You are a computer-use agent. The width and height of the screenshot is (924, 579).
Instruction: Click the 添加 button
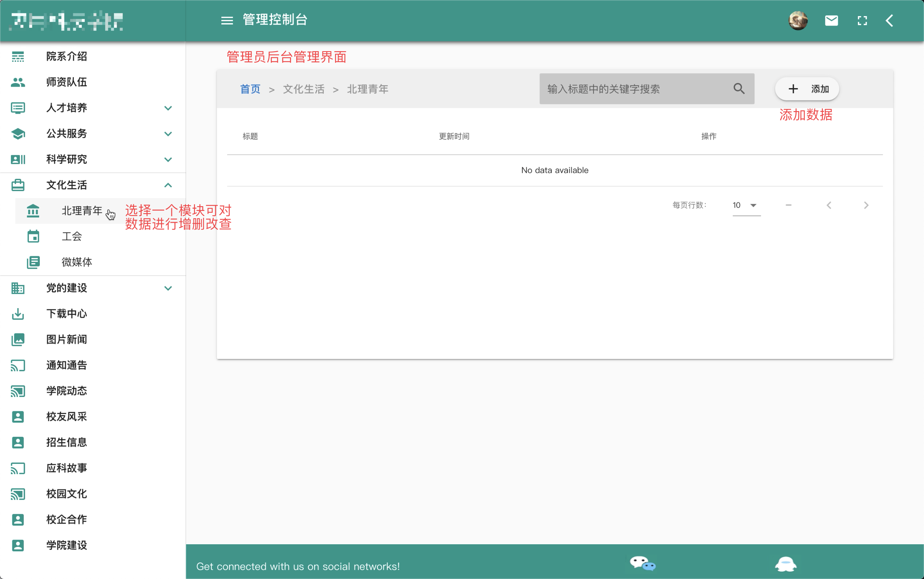coord(807,89)
